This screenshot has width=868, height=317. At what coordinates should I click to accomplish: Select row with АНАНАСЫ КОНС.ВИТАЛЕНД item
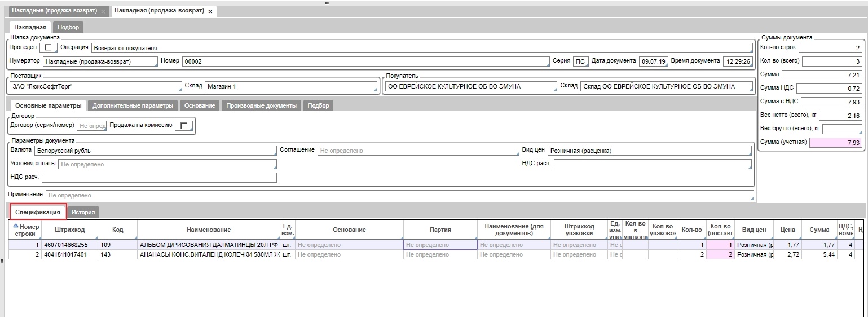coord(209,255)
